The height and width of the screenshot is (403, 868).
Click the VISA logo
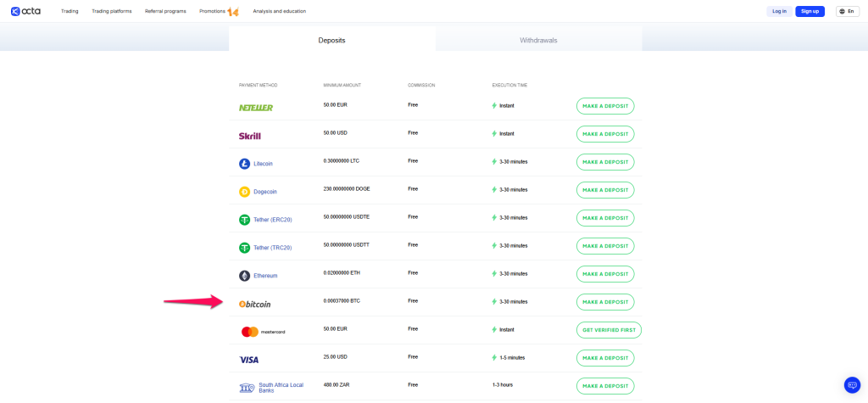pos(248,360)
